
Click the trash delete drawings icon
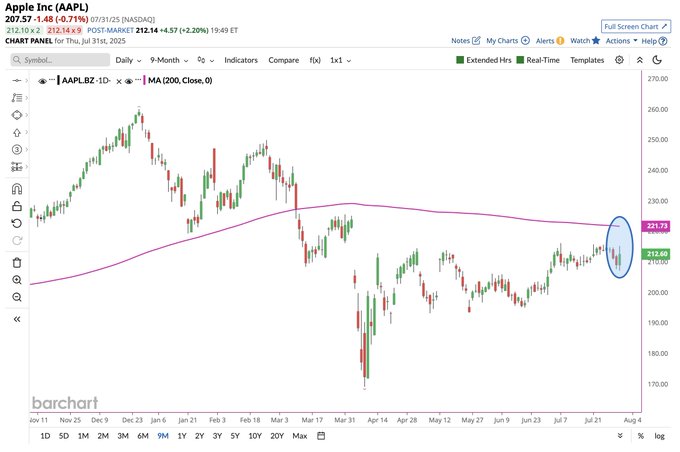tap(17, 263)
